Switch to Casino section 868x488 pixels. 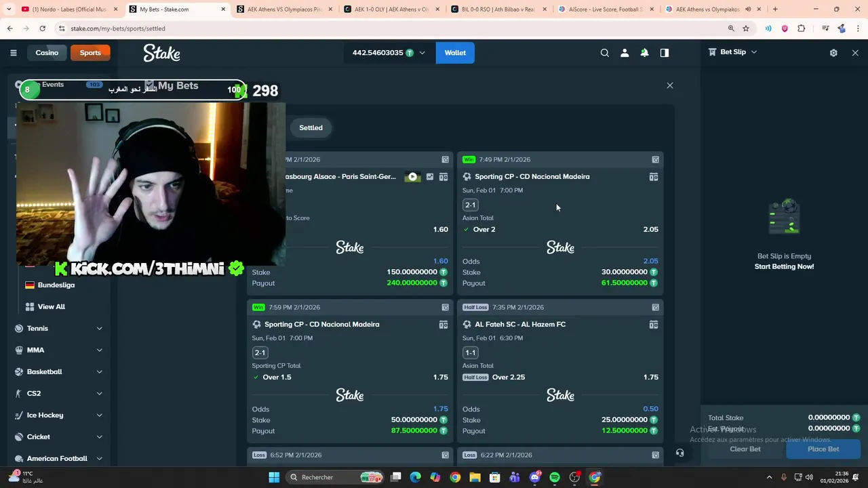[47, 53]
